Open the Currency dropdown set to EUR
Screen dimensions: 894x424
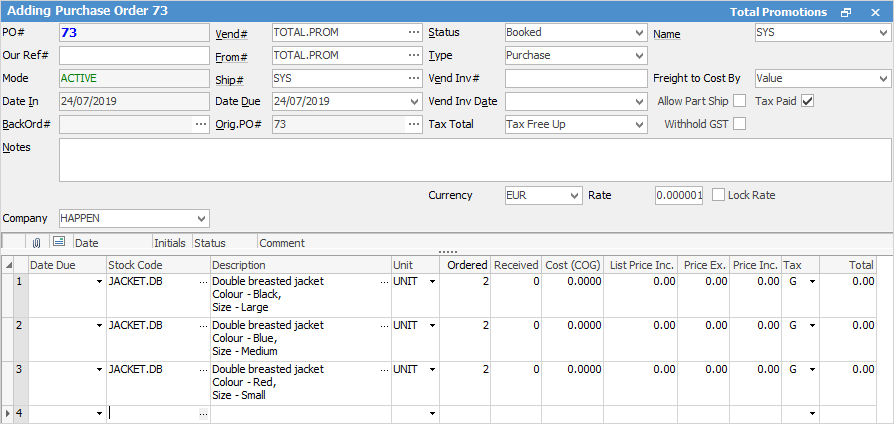(573, 195)
